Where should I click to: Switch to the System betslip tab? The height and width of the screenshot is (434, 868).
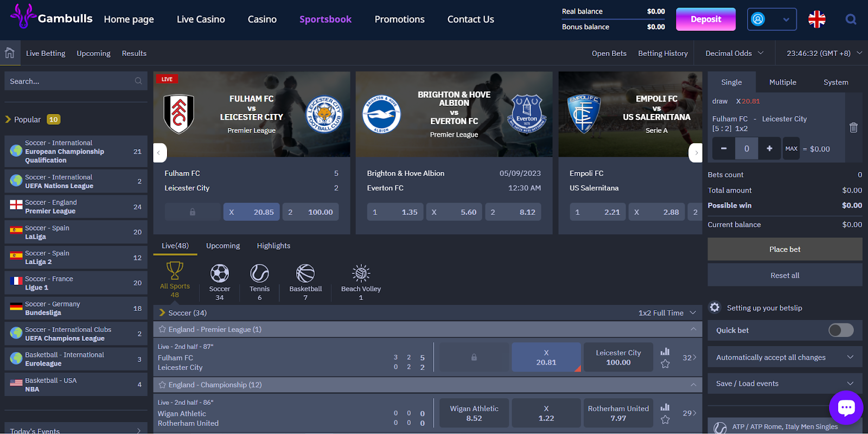(x=835, y=82)
